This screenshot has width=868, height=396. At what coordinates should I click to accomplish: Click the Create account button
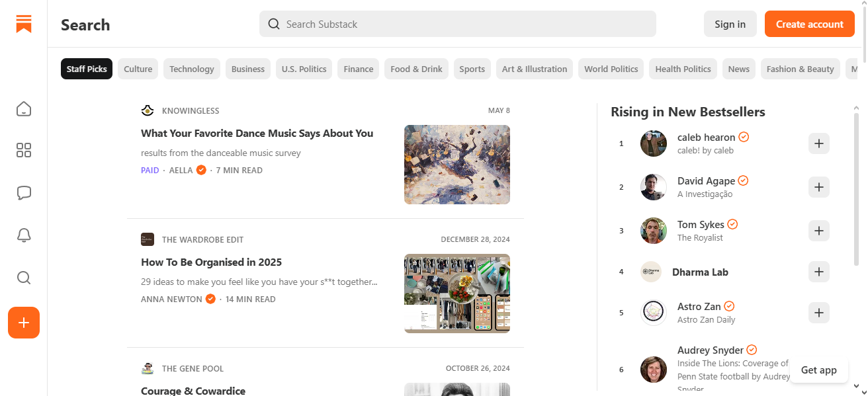tap(809, 24)
